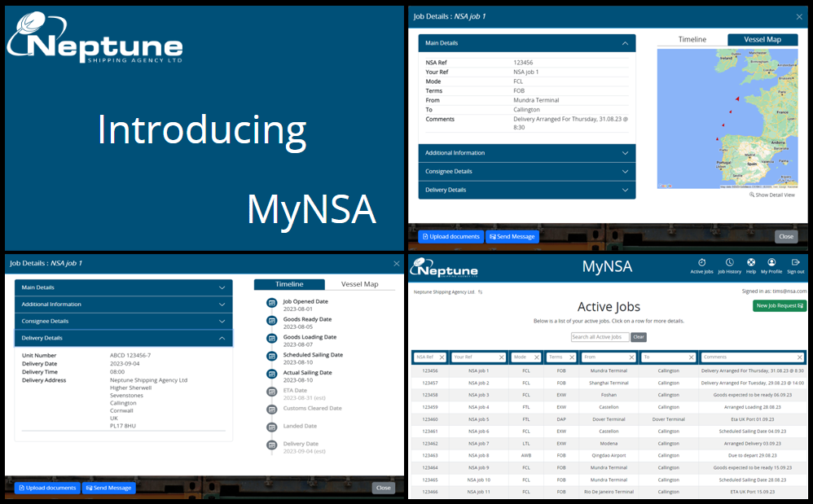Screen dimensions: 813x504
Task: Expand Consignee Details in Timeline dialog
Action: point(123,321)
